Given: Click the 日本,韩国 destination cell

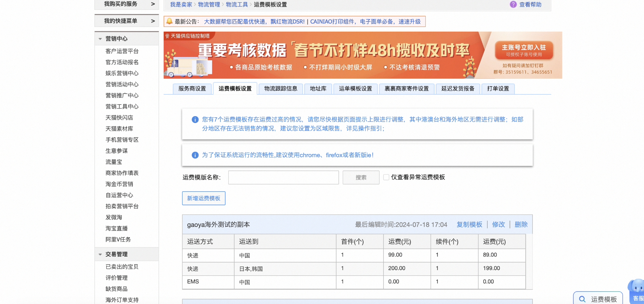Looking at the screenshot, I should (x=285, y=269).
